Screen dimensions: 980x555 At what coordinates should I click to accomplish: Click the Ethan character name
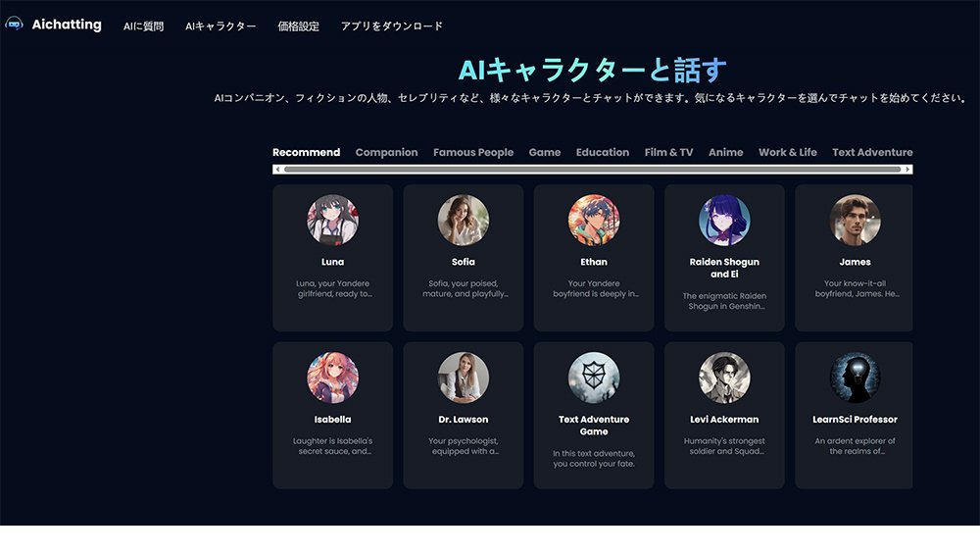coord(594,262)
